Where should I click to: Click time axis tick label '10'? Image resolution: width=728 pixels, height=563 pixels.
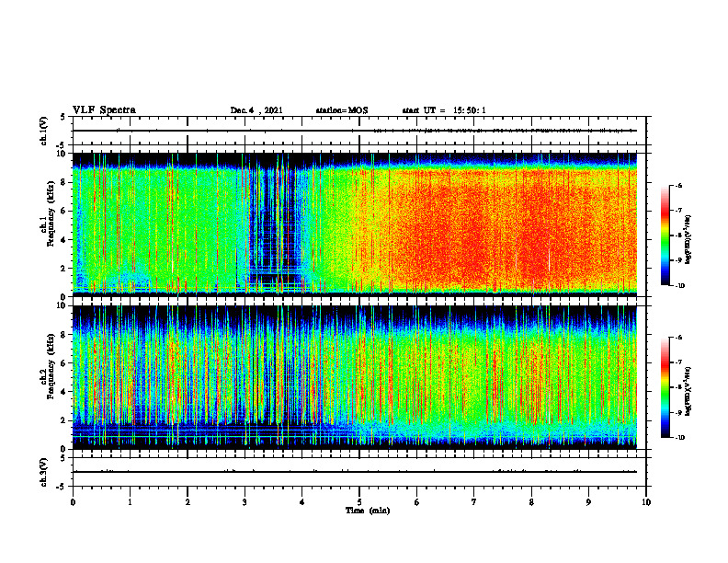tap(646, 502)
